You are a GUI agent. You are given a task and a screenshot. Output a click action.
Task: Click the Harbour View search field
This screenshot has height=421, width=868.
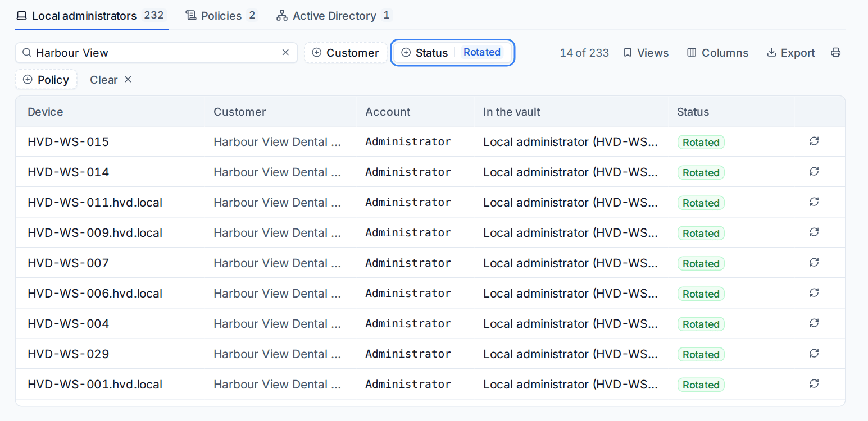coord(156,53)
